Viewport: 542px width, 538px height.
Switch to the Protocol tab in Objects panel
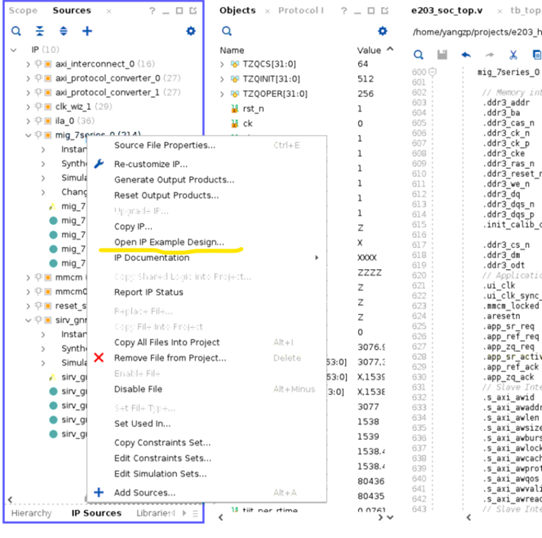301,11
